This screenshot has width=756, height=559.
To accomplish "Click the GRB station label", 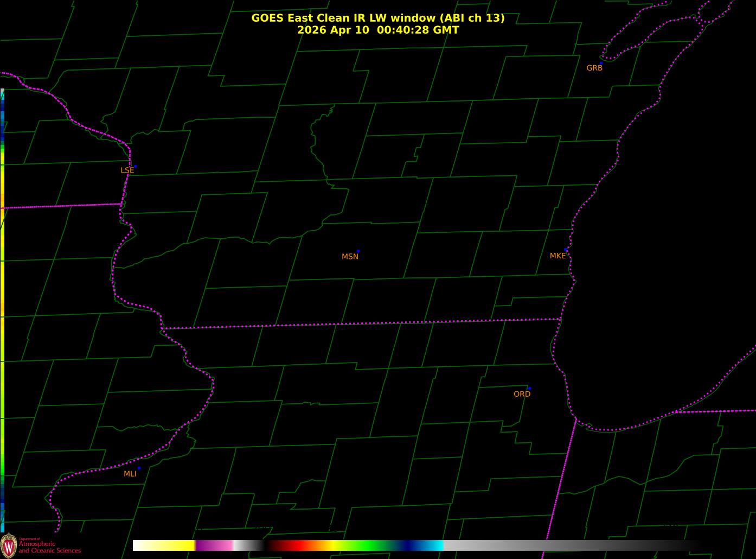I will tap(594, 68).
